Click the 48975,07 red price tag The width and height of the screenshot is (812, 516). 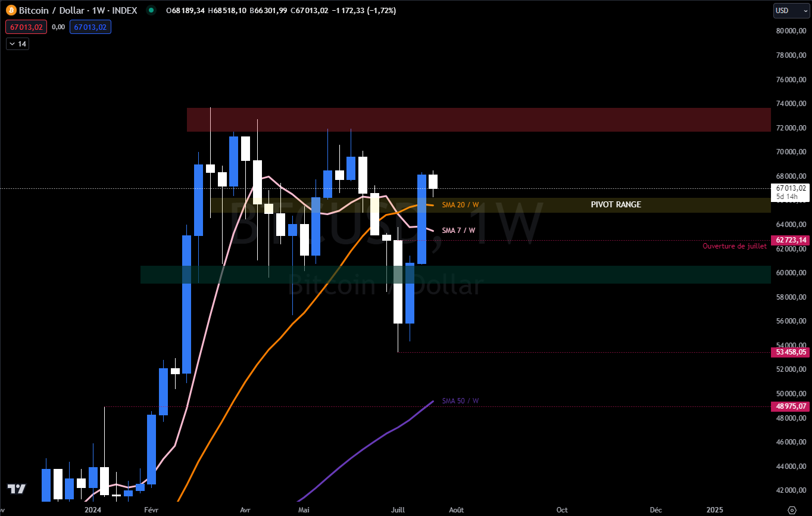pos(790,406)
